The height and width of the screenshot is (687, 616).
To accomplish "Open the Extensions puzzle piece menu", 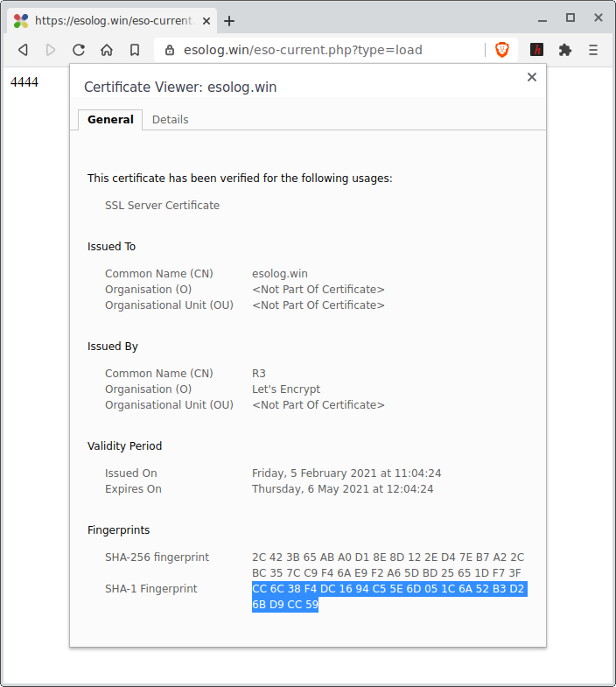I will point(565,50).
